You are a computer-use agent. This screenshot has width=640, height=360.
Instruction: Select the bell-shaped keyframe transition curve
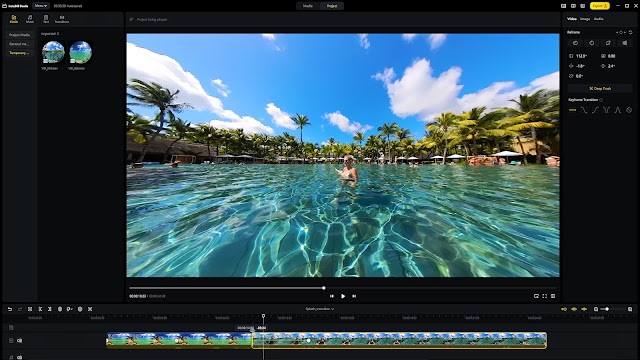pos(618,110)
